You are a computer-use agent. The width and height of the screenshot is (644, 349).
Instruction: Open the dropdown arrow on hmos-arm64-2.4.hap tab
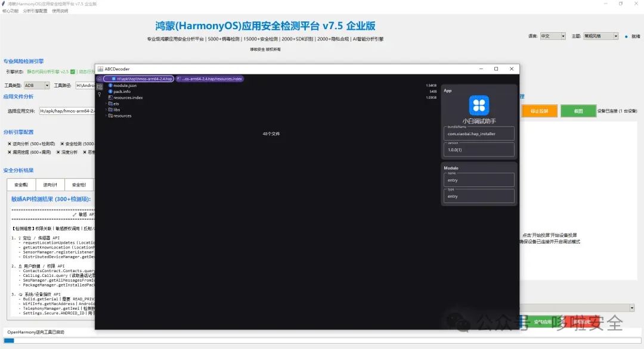click(107, 79)
